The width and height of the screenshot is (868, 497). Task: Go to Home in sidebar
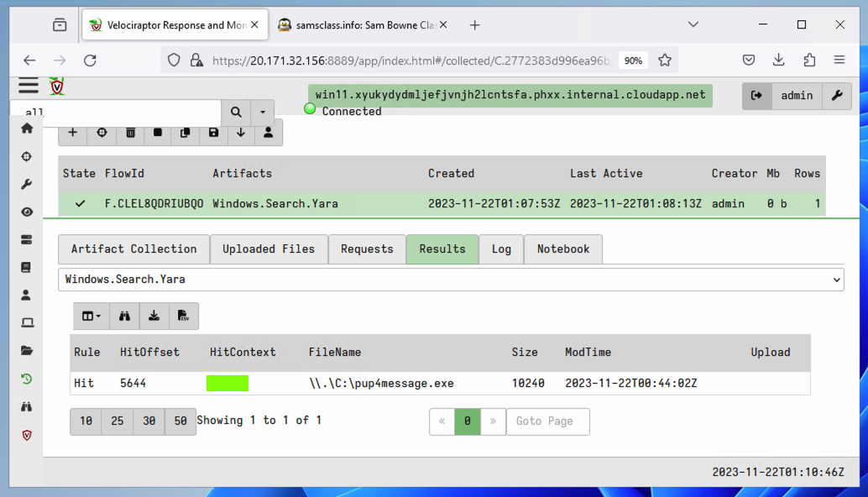(27, 128)
